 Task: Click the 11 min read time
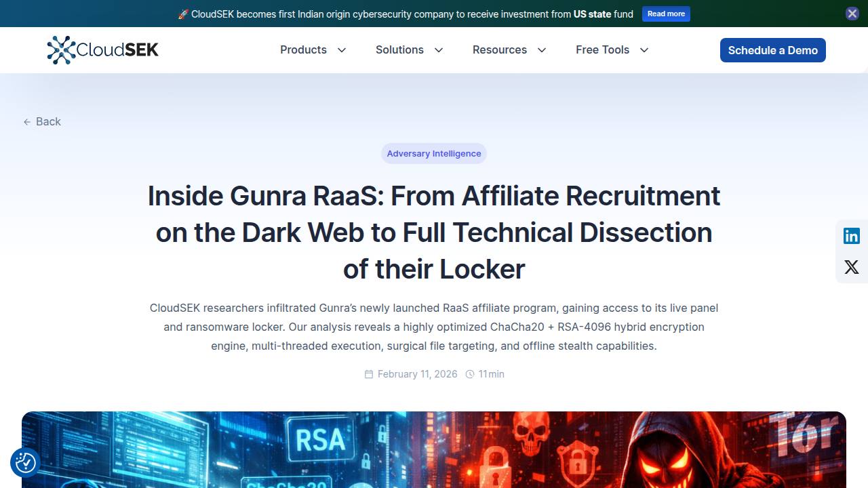(x=492, y=374)
